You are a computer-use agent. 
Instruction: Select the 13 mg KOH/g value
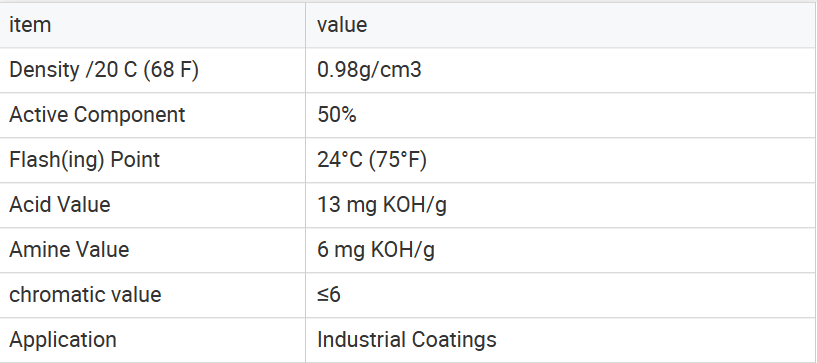(x=382, y=205)
